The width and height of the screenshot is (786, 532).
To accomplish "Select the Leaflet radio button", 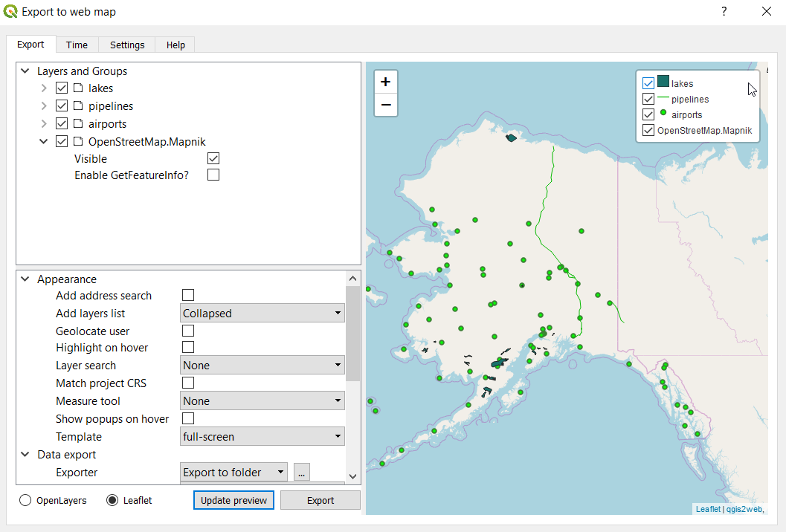I will tap(112, 500).
